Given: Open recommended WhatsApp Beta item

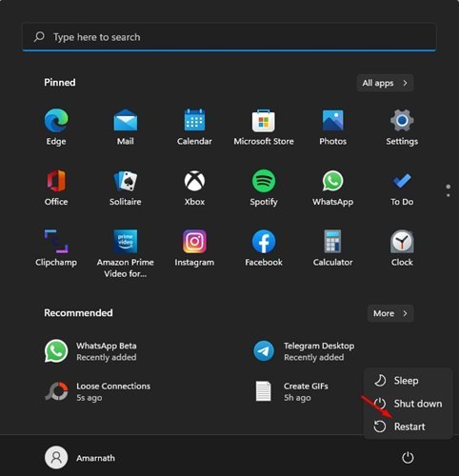Looking at the screenshot, I should pos(91,351).
